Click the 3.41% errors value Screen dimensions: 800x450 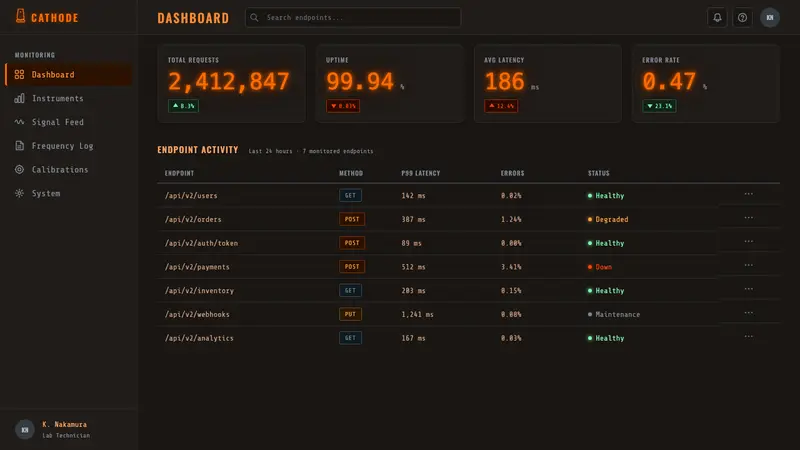pyautogui.click(x=511, y=267)
